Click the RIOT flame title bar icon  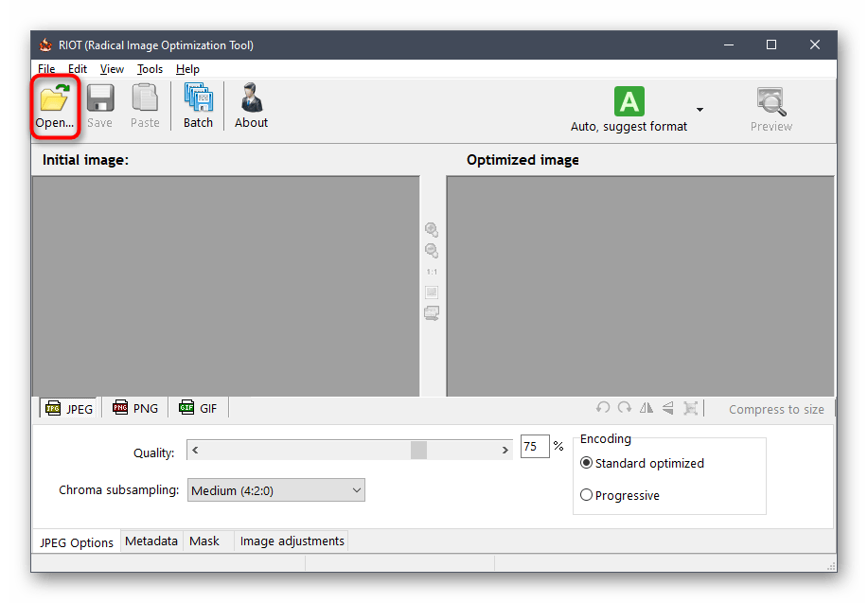(45, 44)
